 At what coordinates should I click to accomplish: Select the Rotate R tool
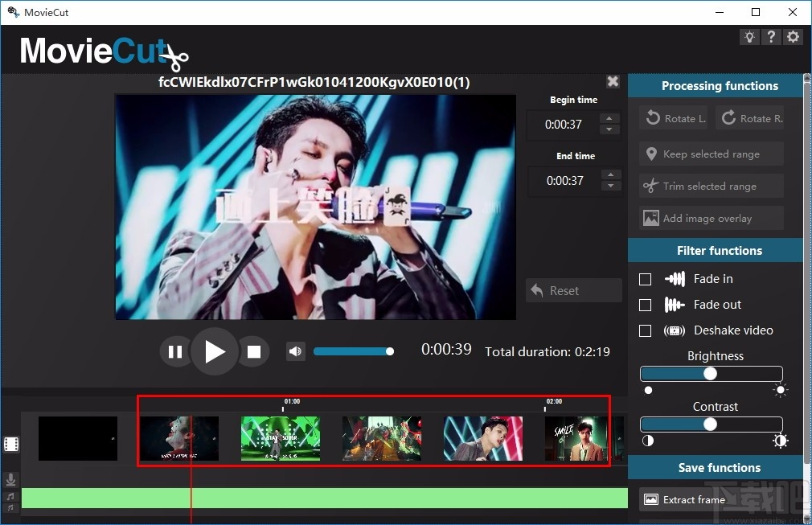751,117
